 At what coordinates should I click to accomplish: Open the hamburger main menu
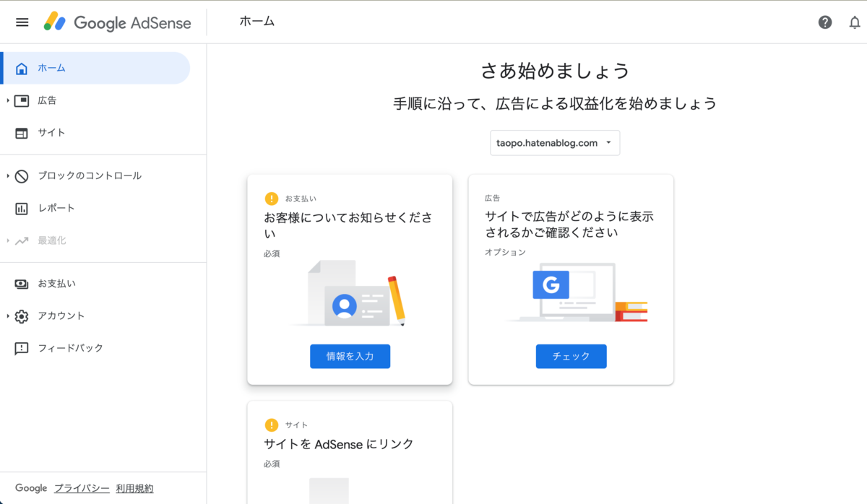(x=22, y=22)
